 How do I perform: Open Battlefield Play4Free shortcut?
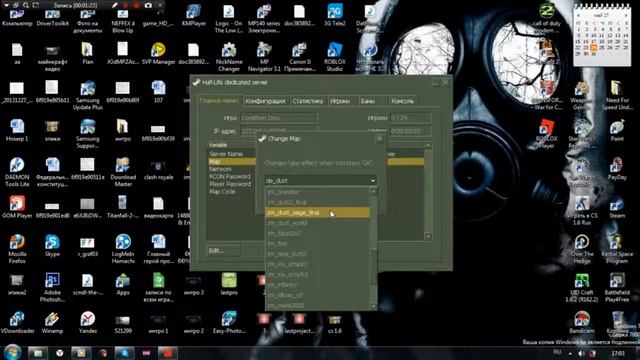click(617, 287)
